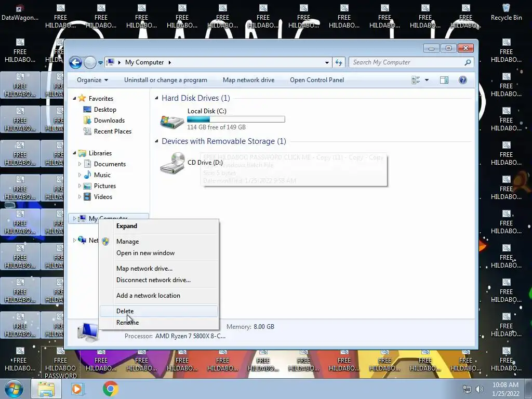Click the Memory: 8.00 GB text
The height and width of the screenshot is (399, 532).
tap(250, 327)
